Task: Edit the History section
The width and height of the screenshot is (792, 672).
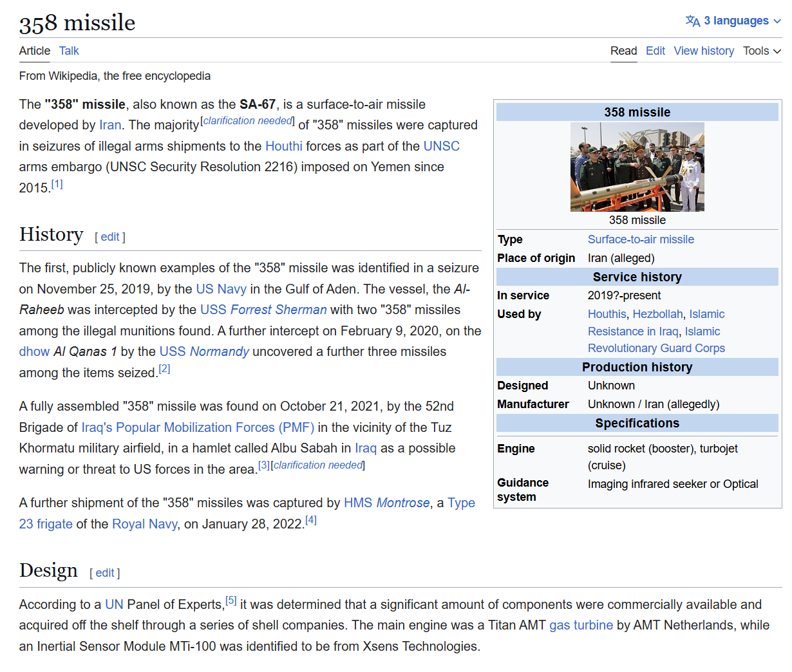Action: point(110,237)
